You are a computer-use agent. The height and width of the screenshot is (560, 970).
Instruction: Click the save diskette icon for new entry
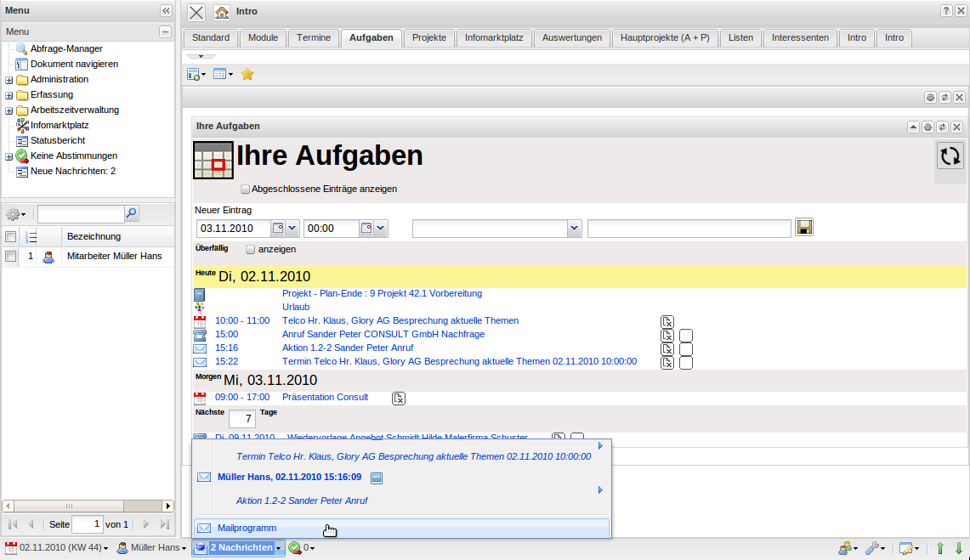coord(804,228)
